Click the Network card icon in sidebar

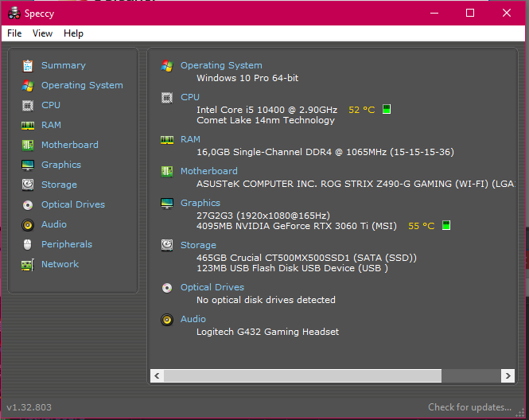pyautogui.click(x=28, y=265)
